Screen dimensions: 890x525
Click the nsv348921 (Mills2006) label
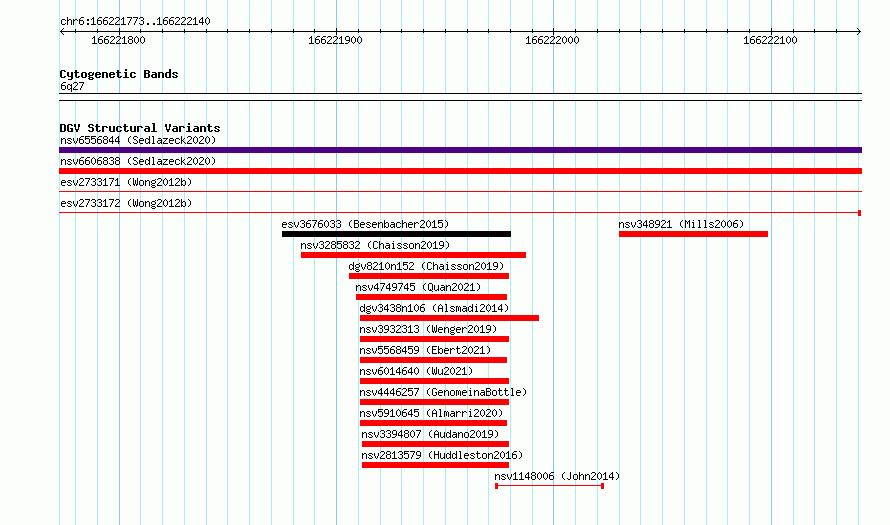681,224
